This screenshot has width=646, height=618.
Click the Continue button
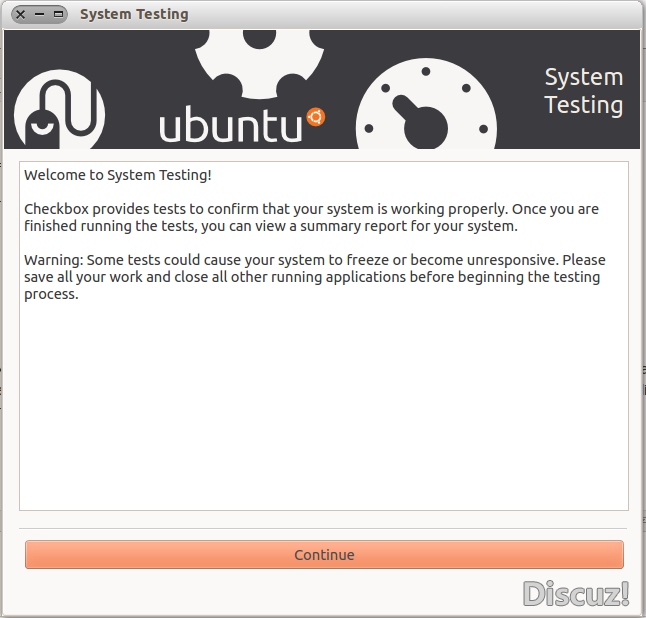pyautogui.click(x=324, y=555)
